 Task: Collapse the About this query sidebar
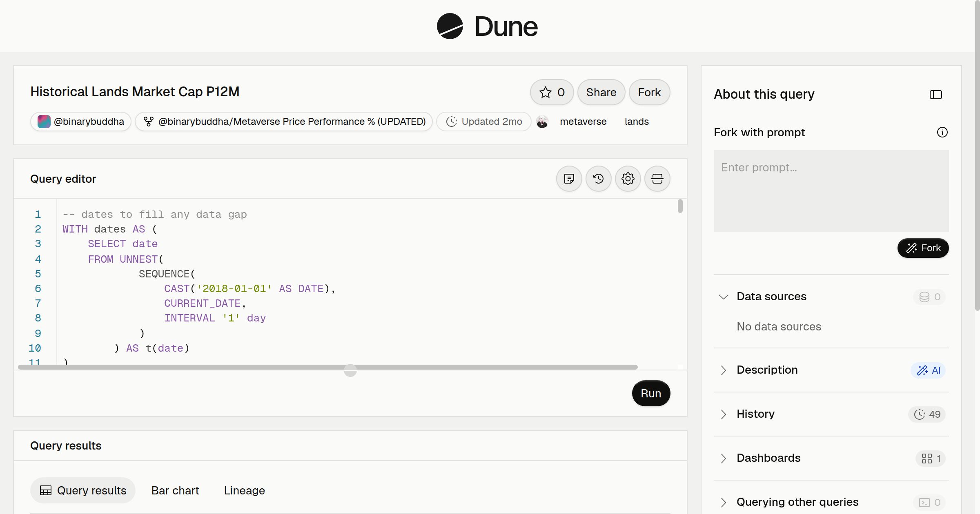coord(936,95)
